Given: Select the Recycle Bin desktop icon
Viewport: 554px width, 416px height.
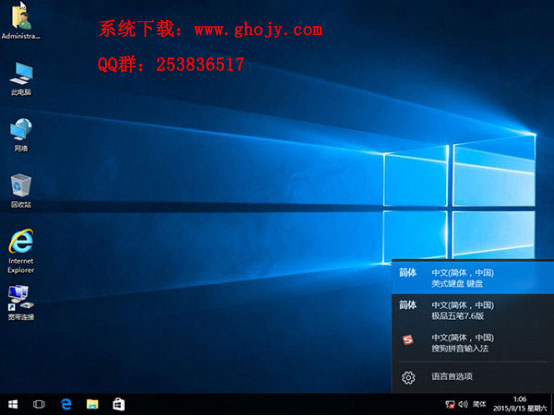Looking at the screenshot, I should pos(21,191).
